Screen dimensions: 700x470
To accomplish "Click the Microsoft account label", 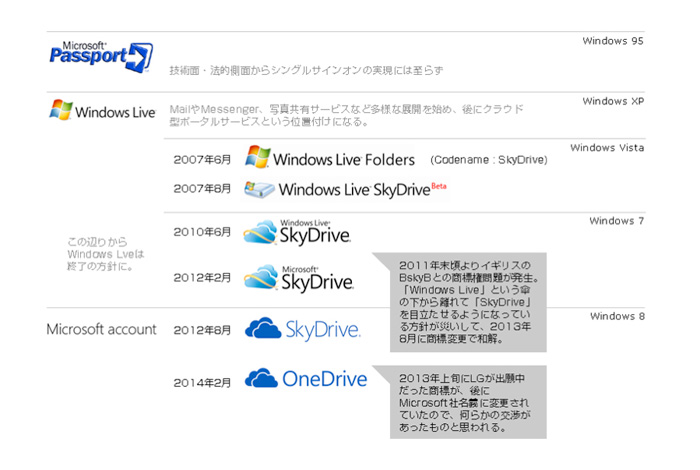I will point(101,329).
